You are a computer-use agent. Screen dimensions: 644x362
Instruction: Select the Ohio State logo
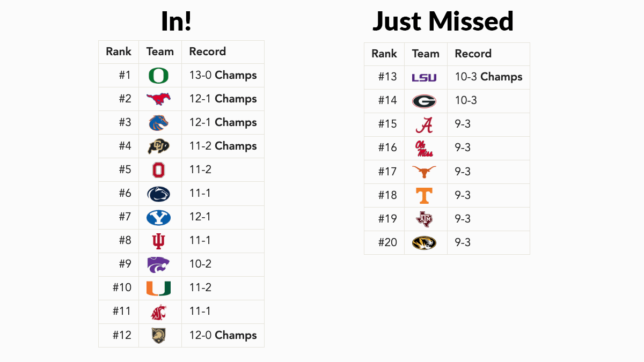click(158, 170)
